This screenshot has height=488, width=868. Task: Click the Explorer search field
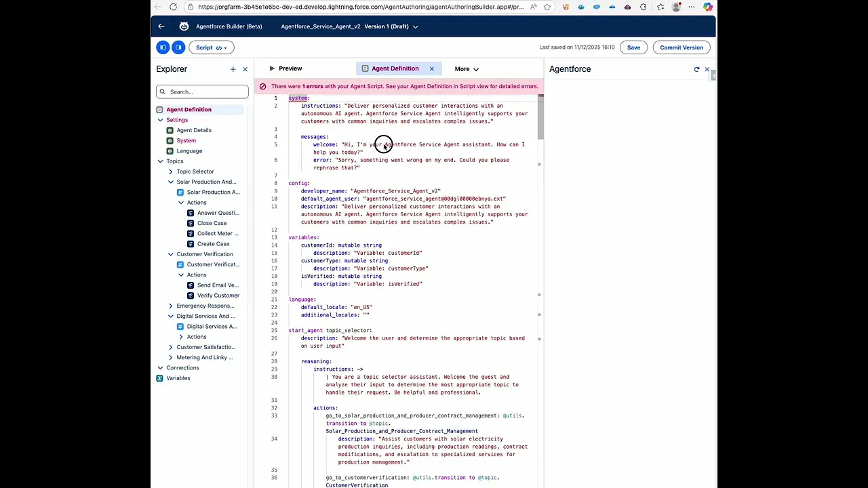tap(202, 91)
